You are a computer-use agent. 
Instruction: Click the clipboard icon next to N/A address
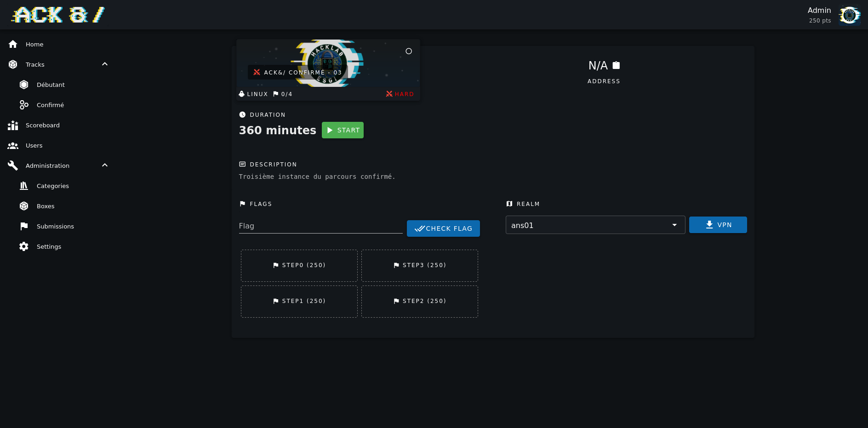[x=616, y=65]
